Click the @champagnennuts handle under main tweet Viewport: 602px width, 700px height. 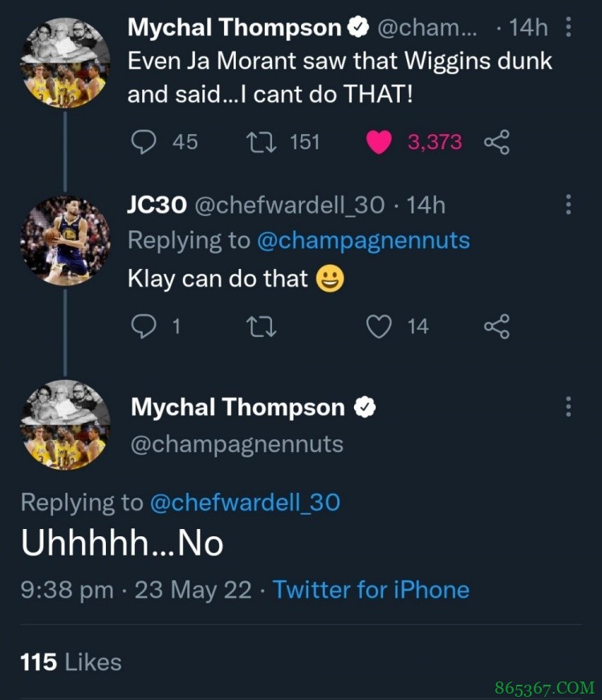tap(237, 444)
